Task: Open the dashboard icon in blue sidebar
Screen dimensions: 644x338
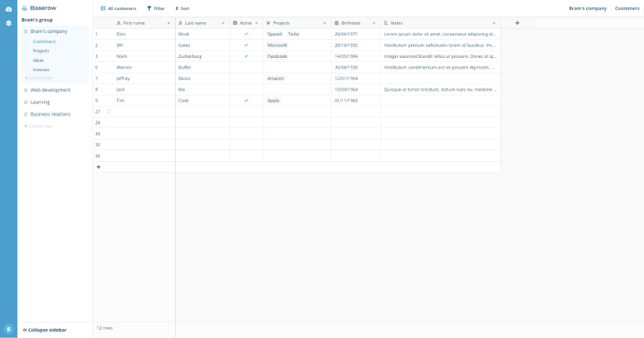Action: point(8,9)
